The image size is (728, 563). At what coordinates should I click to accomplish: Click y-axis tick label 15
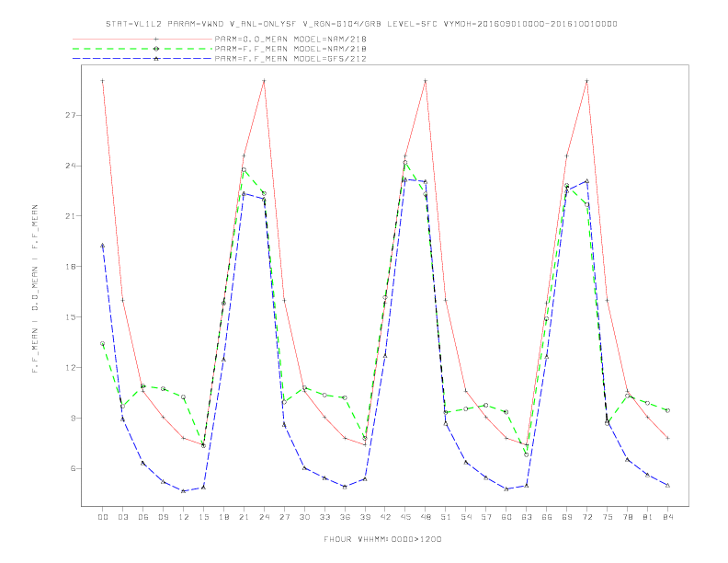[71, 317]
